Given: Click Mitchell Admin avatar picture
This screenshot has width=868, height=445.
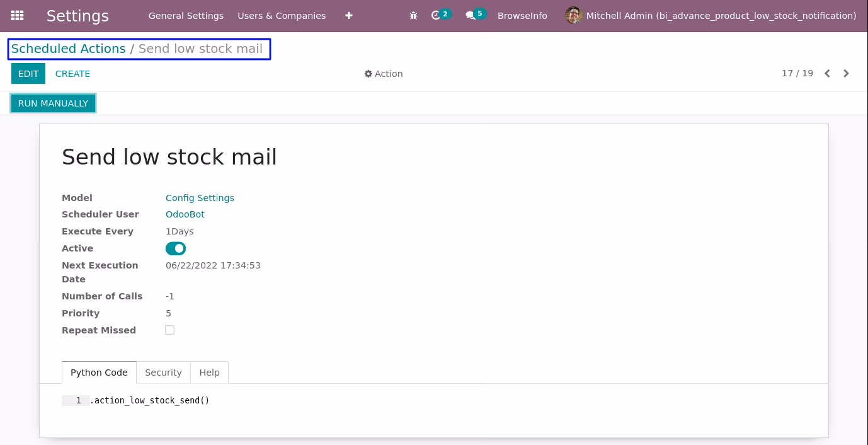Looking at the screenshot, I should 573,16.
